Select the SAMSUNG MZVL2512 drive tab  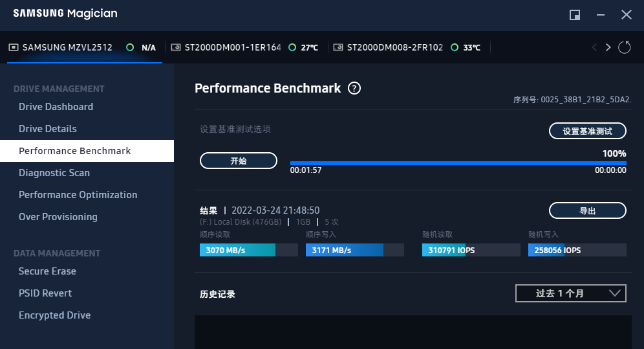67,47
